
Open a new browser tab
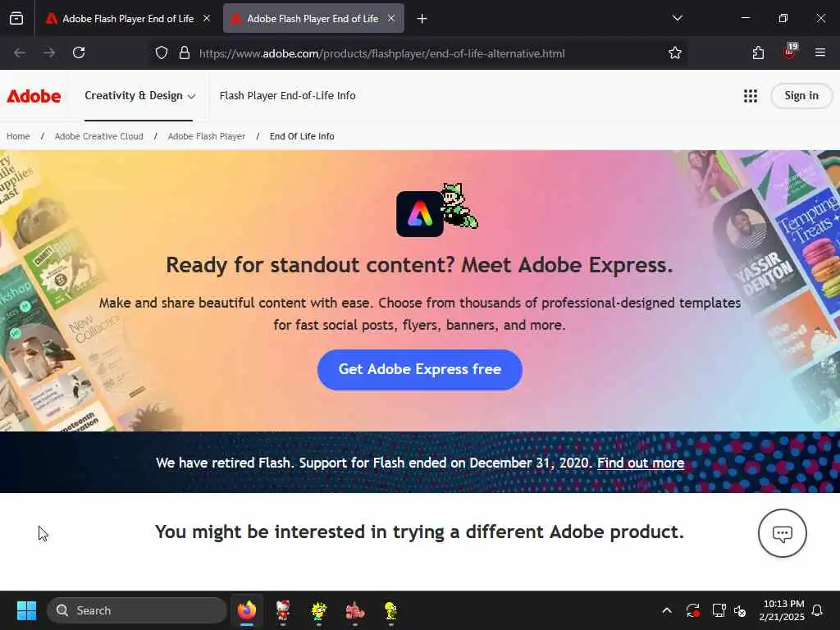point(422,19)
